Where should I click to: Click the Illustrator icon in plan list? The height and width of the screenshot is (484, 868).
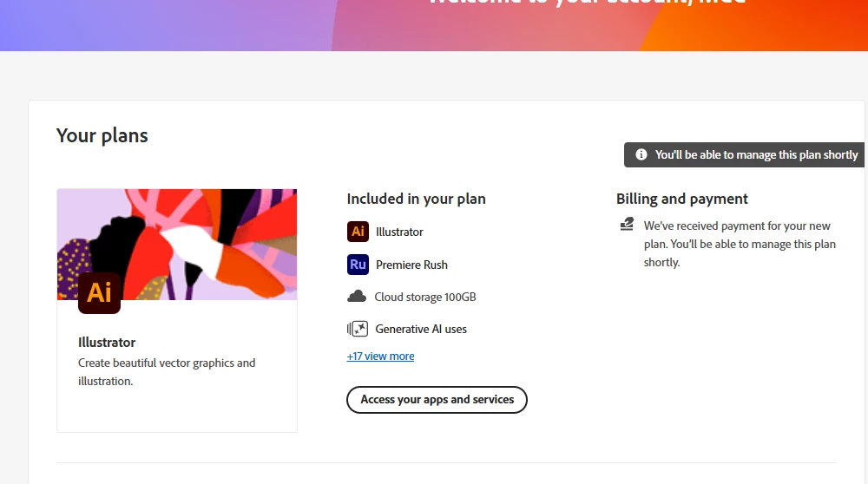(x=358, y=232)
